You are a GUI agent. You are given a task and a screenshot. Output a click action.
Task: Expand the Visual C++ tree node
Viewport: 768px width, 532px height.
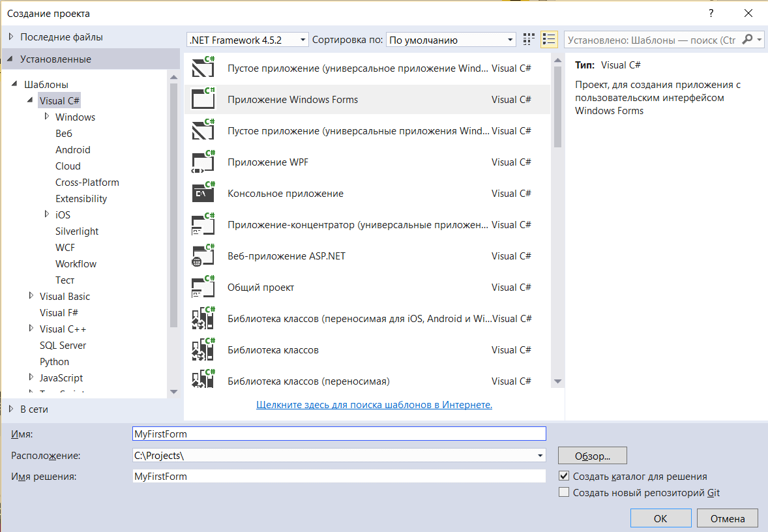pyautogui.click(x=31, y=328)
